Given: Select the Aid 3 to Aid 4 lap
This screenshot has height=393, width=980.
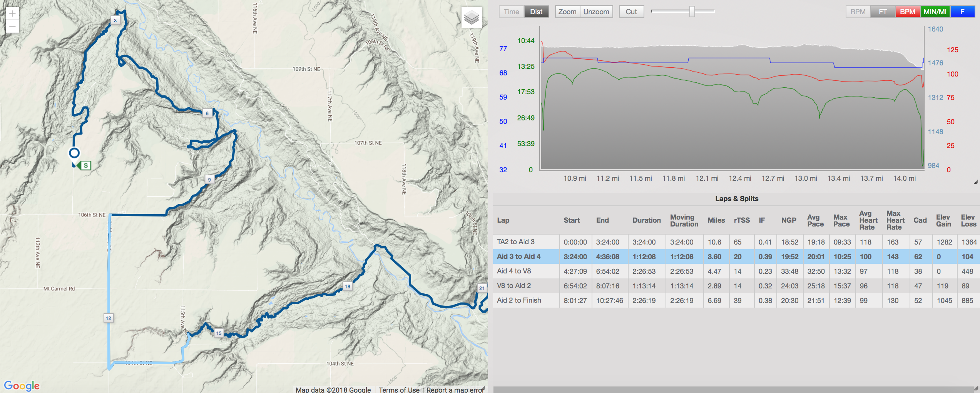Looking at the screenshot, I should pos(736,256).
